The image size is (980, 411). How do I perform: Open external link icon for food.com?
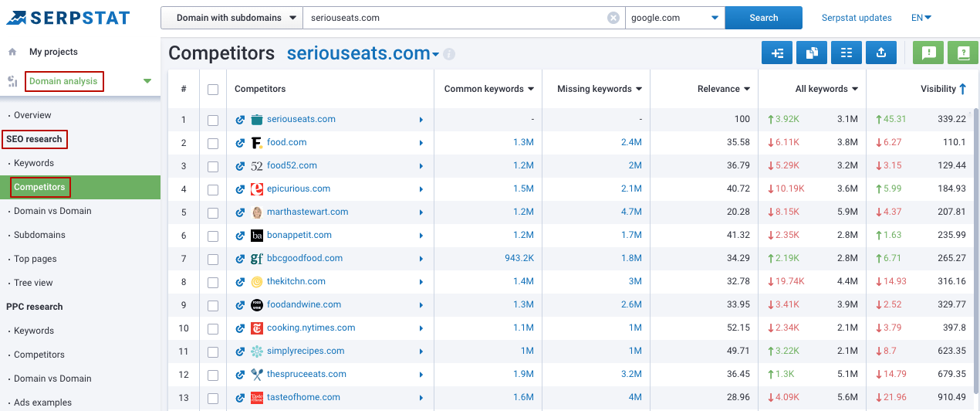(x=240, y=143)
